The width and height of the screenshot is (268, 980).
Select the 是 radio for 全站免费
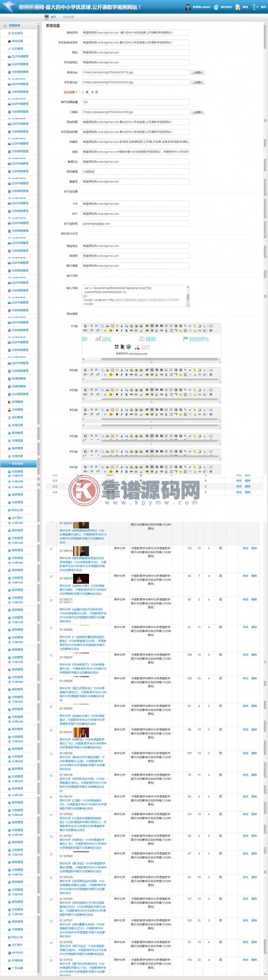point(83,92)
